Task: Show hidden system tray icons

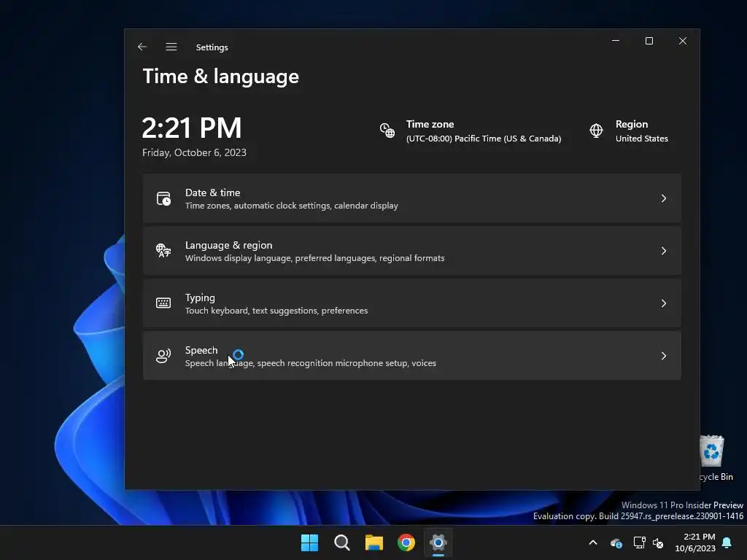Action: (593, 542)
